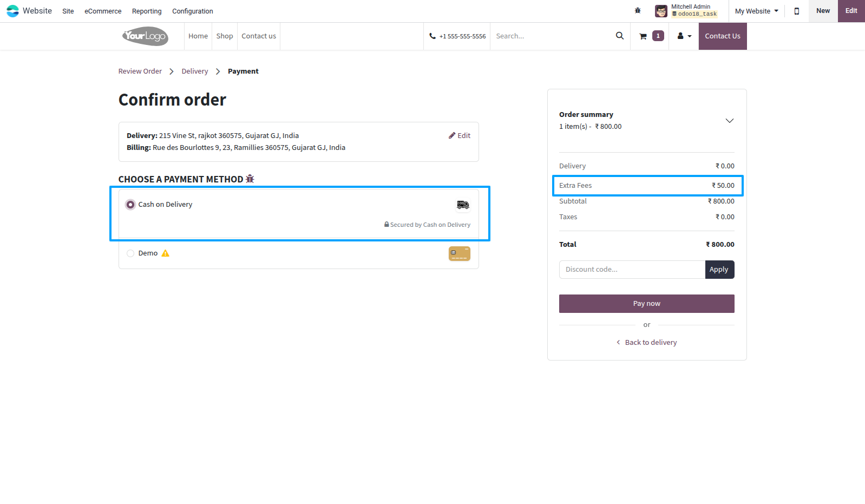Click the debug bug icon in top bar
This screenshot has height=504, width=865.
[638, 11]
